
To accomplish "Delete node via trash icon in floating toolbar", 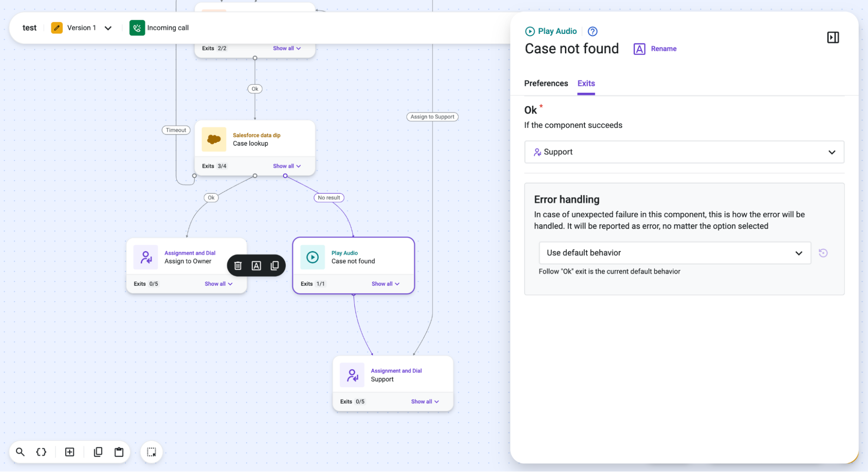I will (x=238, y=265).
